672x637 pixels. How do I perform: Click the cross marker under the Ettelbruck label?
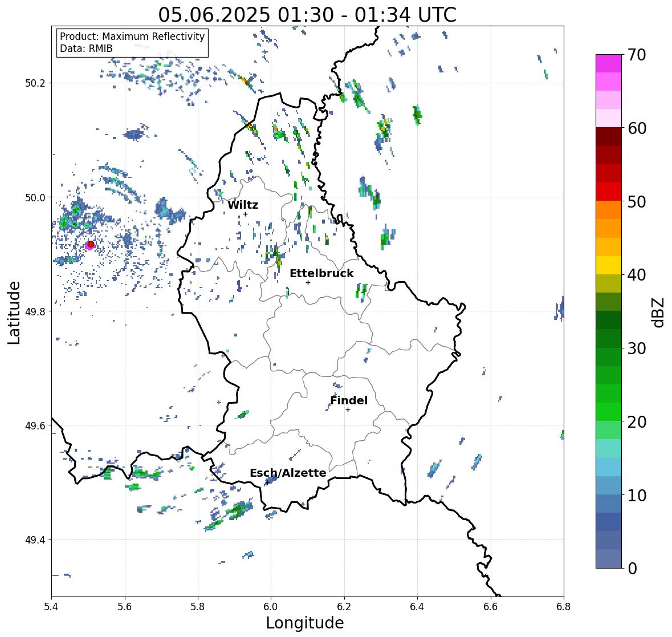click(x=308, y=282)
